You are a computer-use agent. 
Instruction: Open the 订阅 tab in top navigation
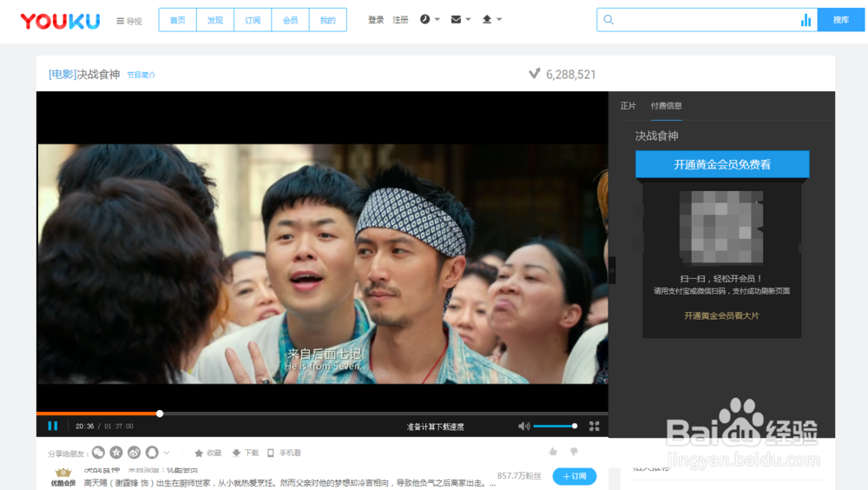coord(253,20)
